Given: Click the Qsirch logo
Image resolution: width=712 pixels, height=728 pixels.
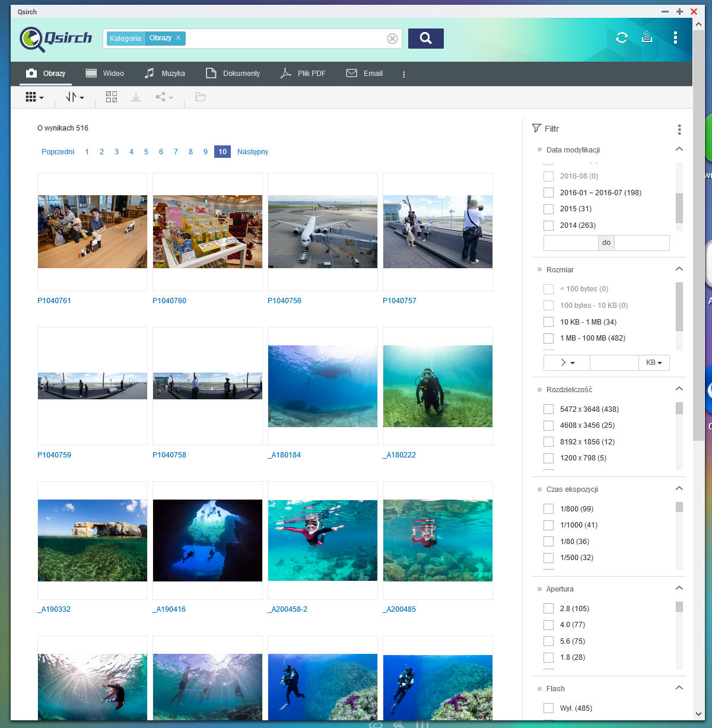Looking at the screenshot, I should (x=56, y=39).
